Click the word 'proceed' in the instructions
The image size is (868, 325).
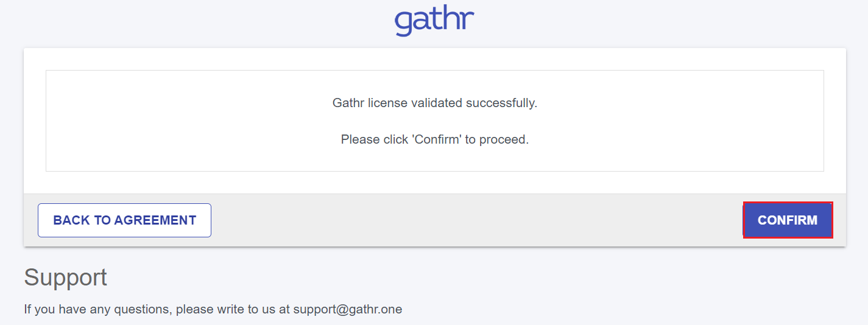[503, 139]
